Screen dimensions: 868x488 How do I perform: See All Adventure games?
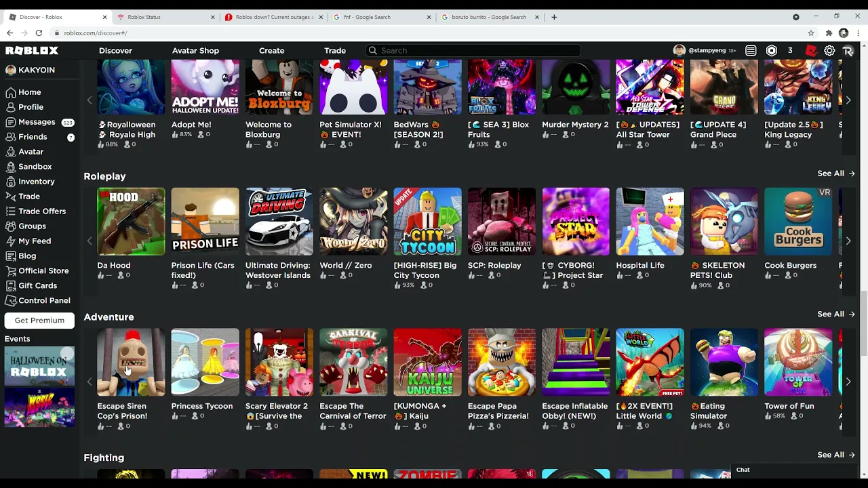pos(835,314)
